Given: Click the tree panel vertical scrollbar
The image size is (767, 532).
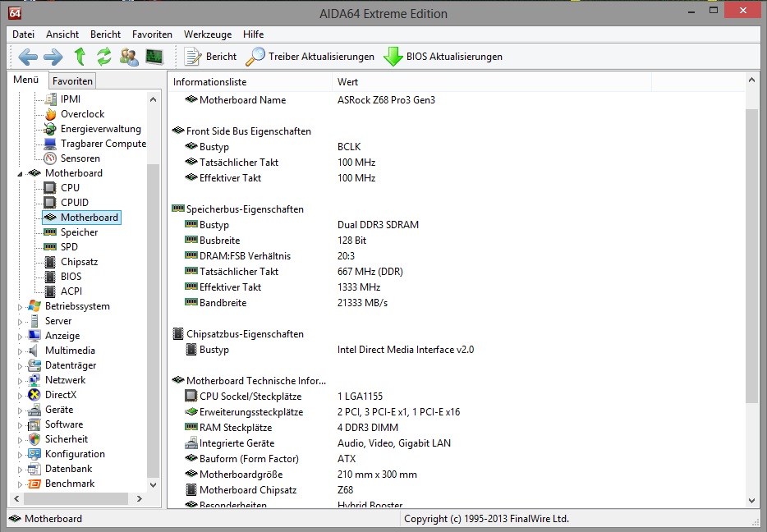Looking at the screenshot, I should pos(153,320).
